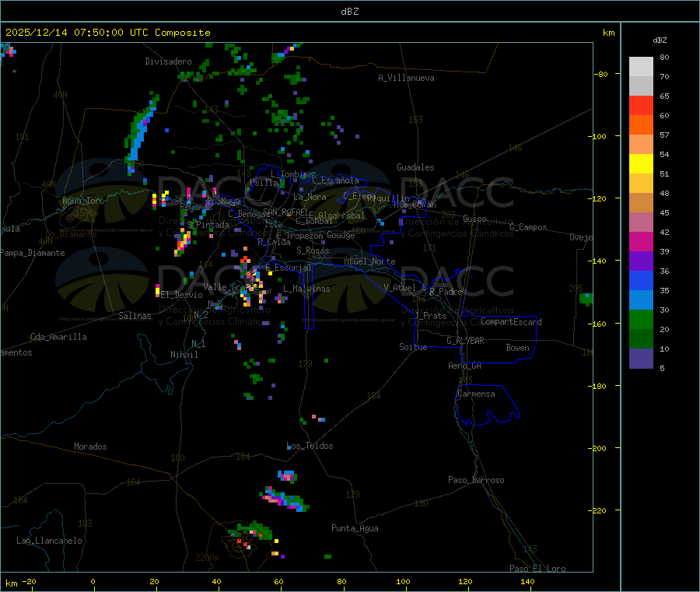This screenshot has height=592, width=700.
Task: Click the 'km' unit label at bottom left
Action: tap(11, 583)
